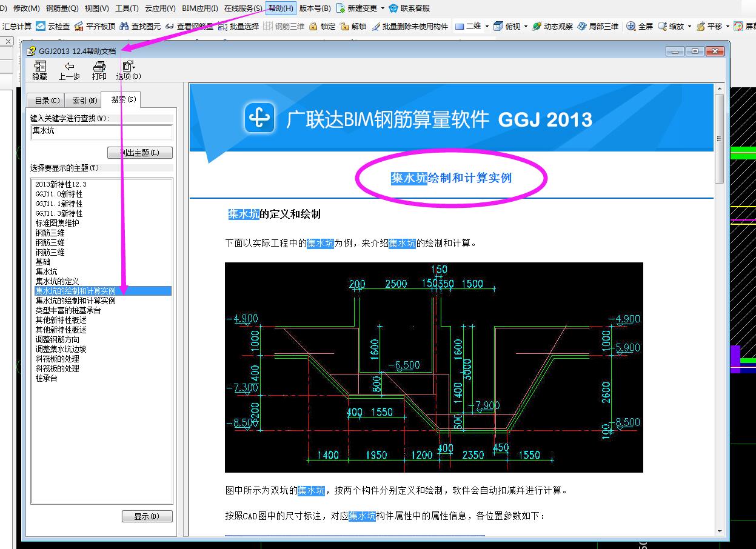This screenshot has height=549, width=756.
Task: Open the 在线服务(S) menu
Action: click(x=243, y=8)
